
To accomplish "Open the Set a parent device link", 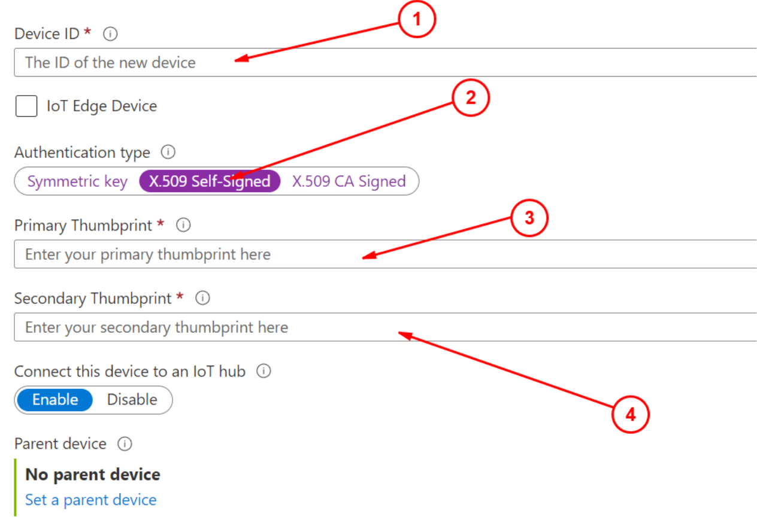I will point(91,500).
